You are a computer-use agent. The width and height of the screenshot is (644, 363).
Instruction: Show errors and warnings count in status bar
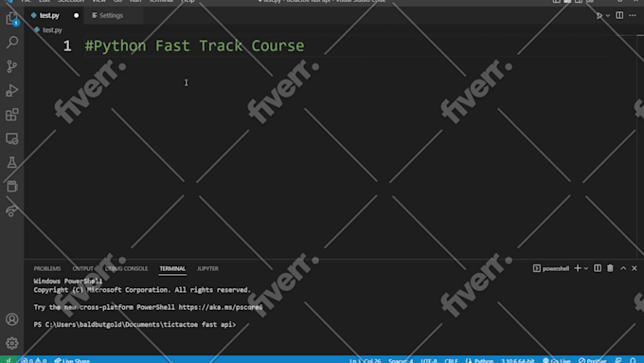click(34, 360)
